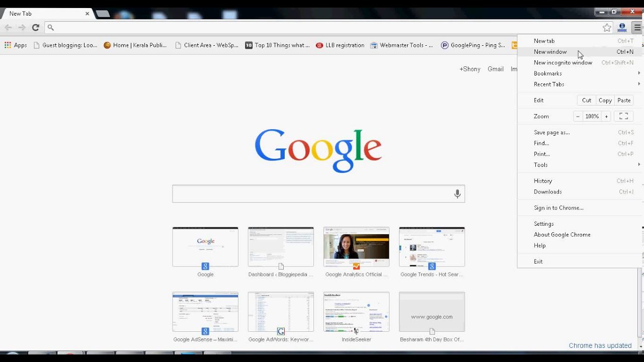Screen dimensions: 644x362
Task: Click the Google logo
Action: (x=318, y=150)
